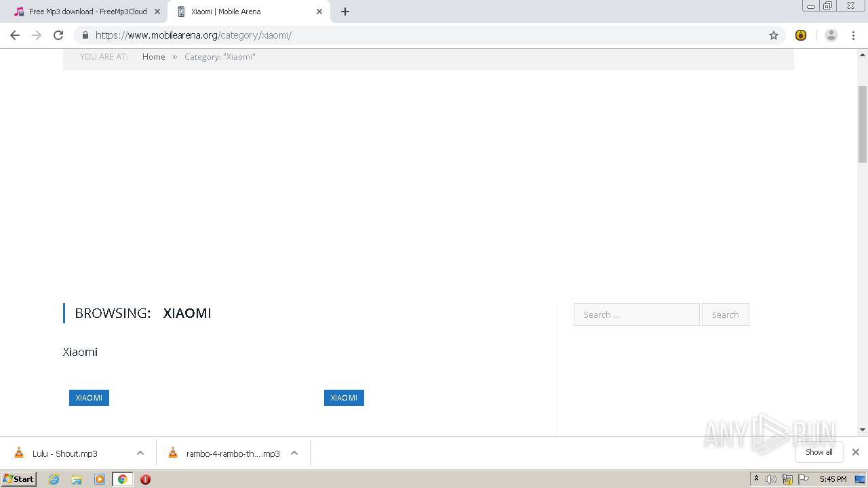The height and width of the screenshot is (488, 868).
Task: Click the BROWSING: XIAOMI heading
Action: click(143, 313)
